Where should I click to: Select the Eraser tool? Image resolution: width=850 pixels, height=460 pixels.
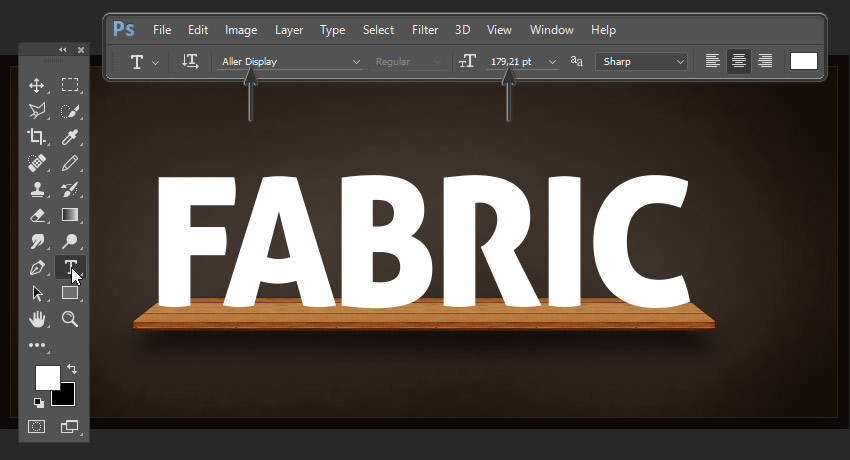(x=36, y=215)
